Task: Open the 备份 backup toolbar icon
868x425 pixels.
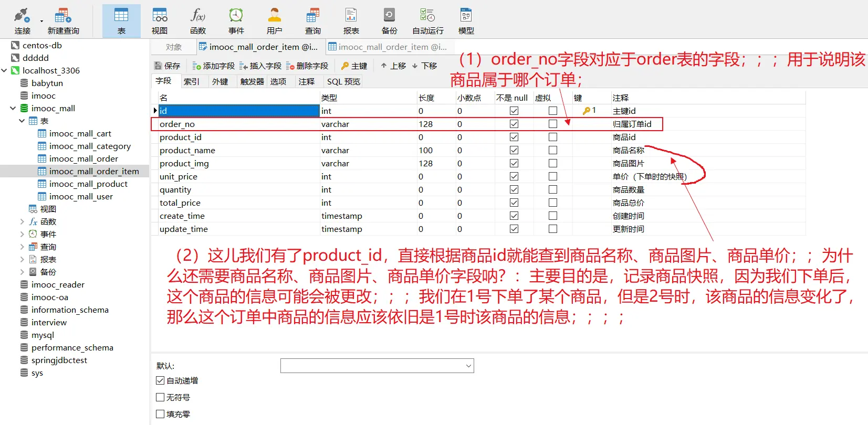Action: [x=390, y=21]
